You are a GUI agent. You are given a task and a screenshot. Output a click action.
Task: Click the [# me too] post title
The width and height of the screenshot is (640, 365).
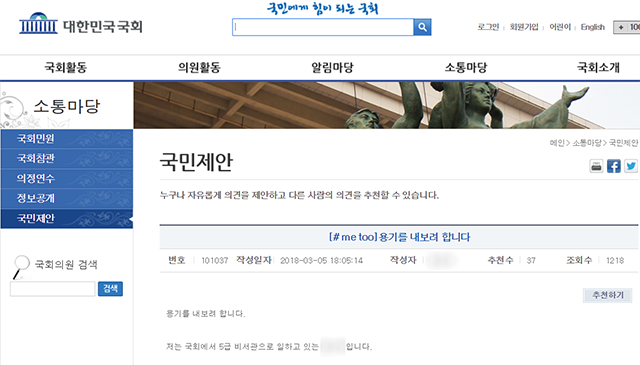point(400,237)
